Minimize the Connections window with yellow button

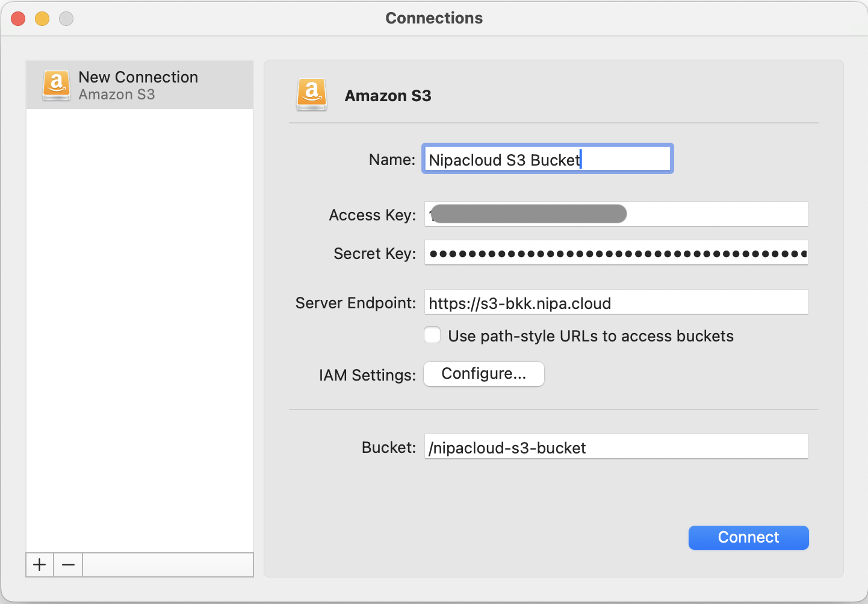(42, 19)
